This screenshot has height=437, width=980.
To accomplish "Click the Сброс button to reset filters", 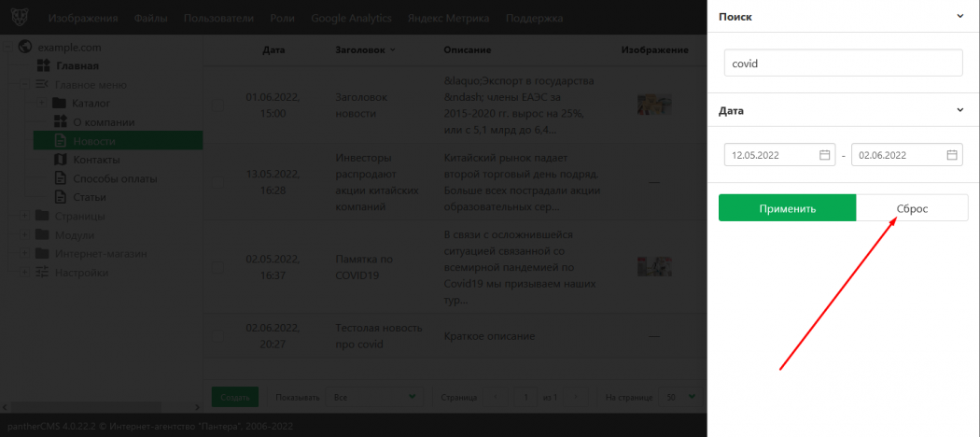I will coord(912,208).
